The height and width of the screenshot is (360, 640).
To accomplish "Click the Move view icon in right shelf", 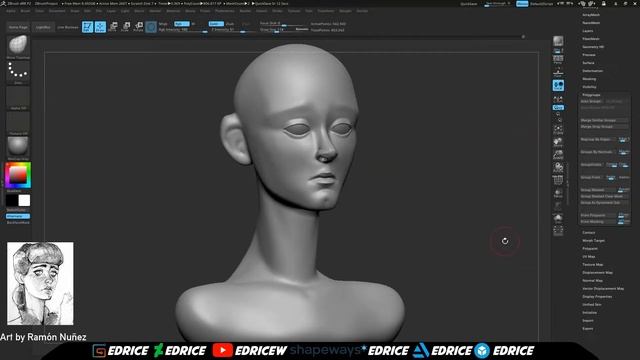I will click(558, 142).
